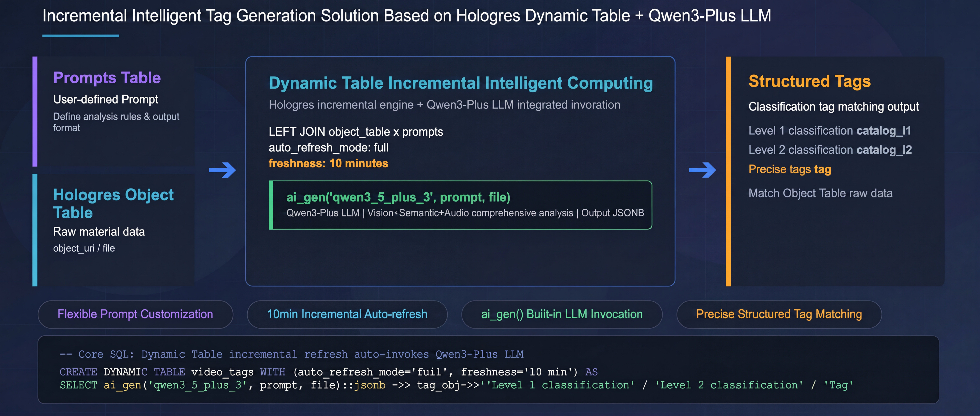Select the Precise Structured Tag Matching pill
The height and width of the screenshot is (416, 980).
tap(779, 314)
